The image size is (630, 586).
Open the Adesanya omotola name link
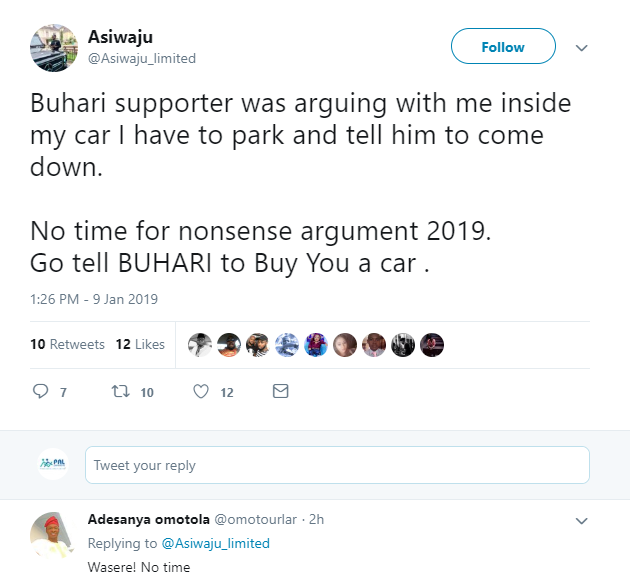coord(146,519)
